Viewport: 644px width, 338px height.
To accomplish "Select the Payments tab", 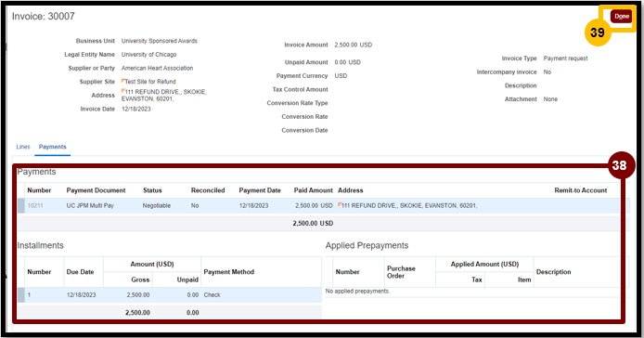I will point(53,147).
